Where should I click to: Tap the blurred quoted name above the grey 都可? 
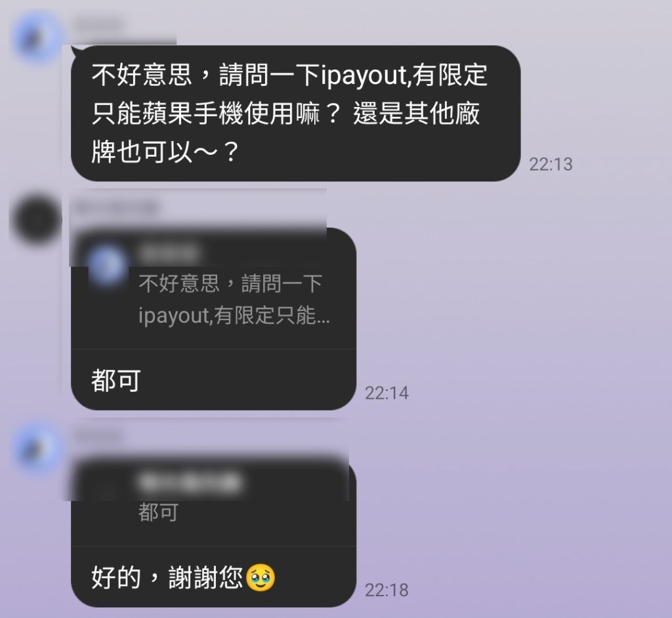click(x=190, y=482)
